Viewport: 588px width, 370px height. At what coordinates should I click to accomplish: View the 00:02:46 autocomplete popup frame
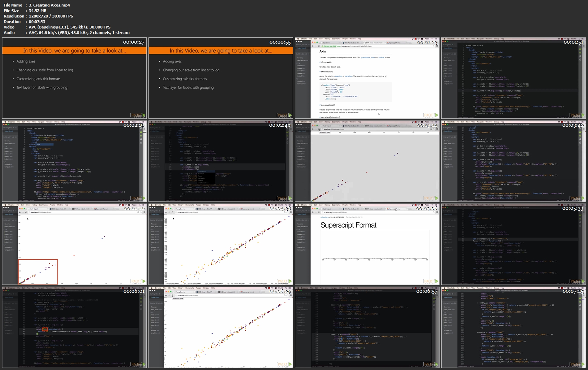[x=221, y=161]
